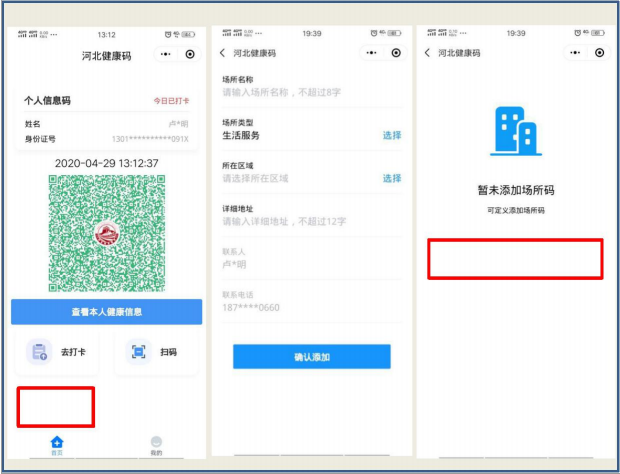Choose a venue type via 选择 beside 生活服务
This screenshot has height=474, width=620.
(x=392, y=135)
